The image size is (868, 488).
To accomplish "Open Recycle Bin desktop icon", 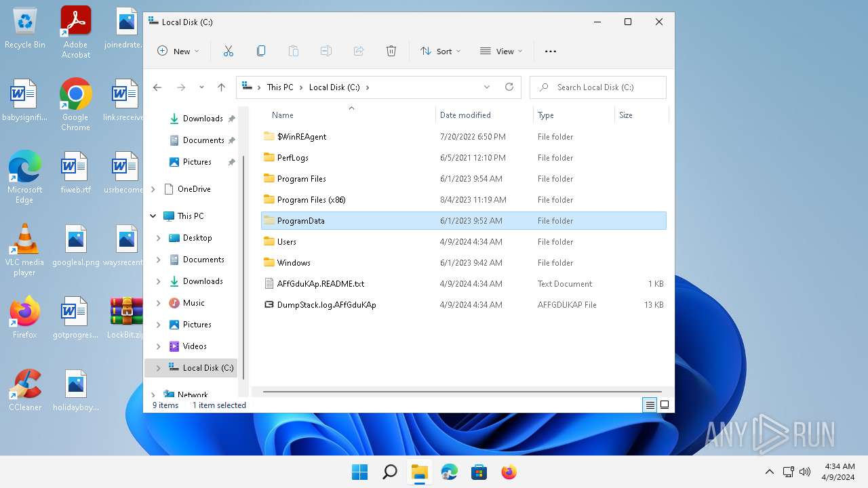I will pos(25,29).
